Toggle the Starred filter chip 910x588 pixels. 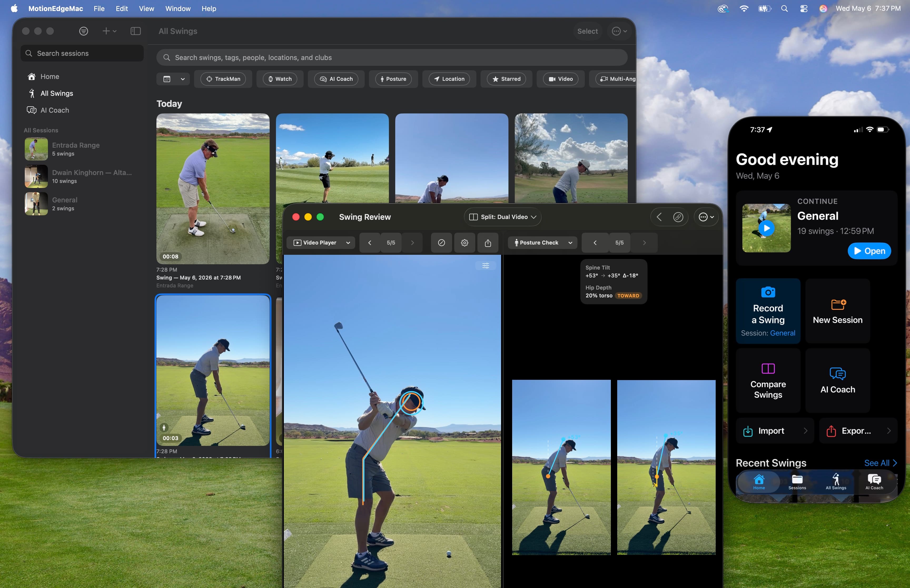(x=506, y=79)
